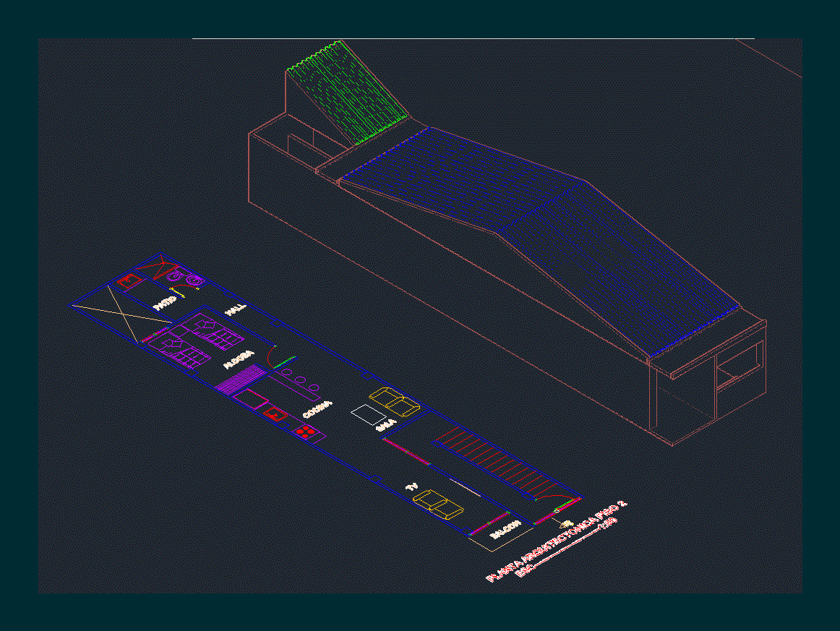The height and width of the screenshot is (631, 840).
Task: Select the white table outline near SALA
Action: (x=369, y=415)
